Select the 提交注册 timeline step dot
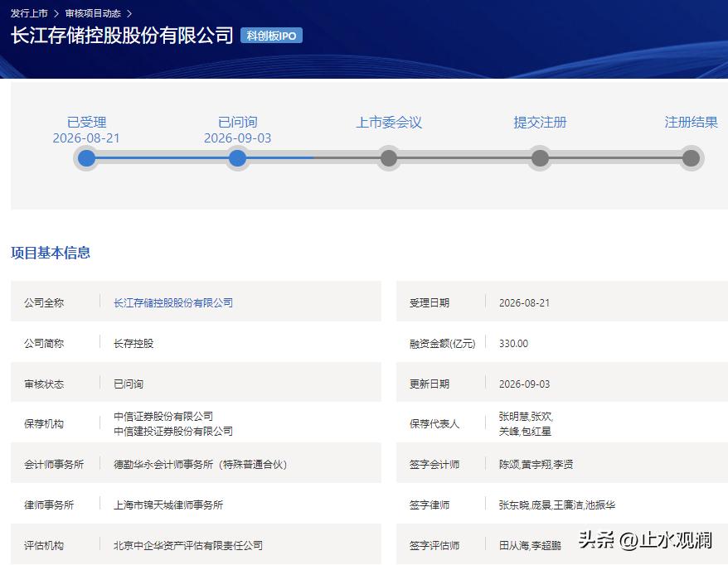 coord(540,158)
